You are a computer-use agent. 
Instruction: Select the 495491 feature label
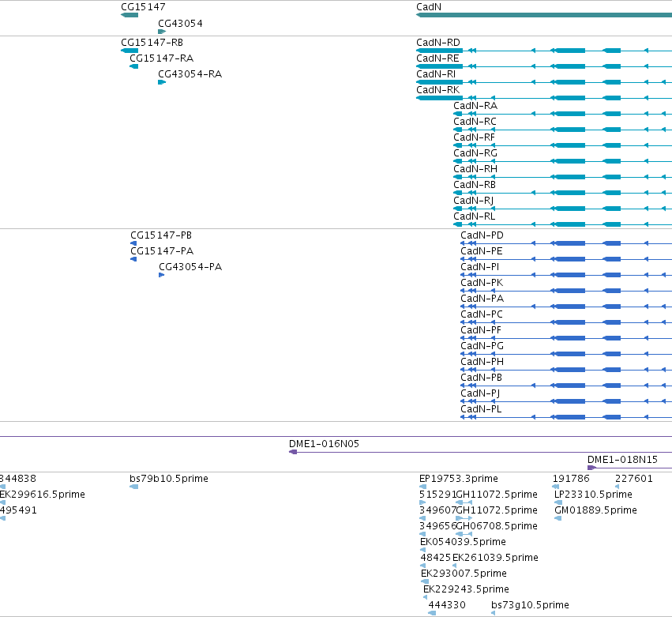18,510
